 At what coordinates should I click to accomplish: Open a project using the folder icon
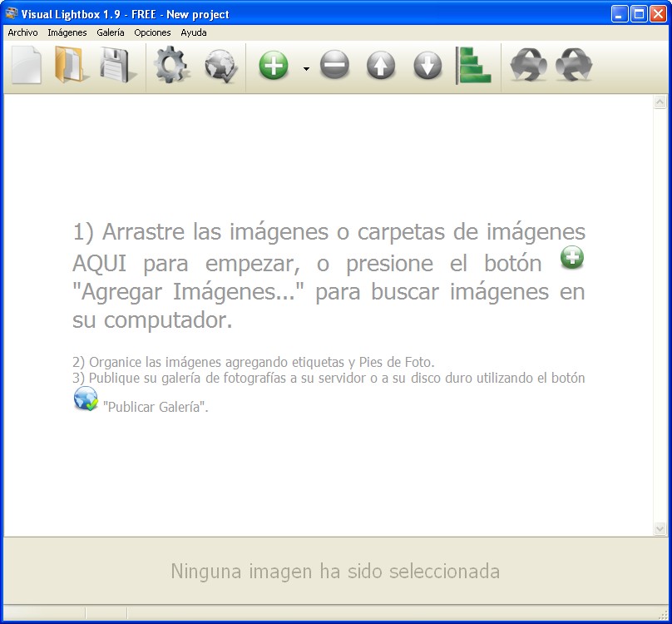pyautogui.click(x=72, y=65)
